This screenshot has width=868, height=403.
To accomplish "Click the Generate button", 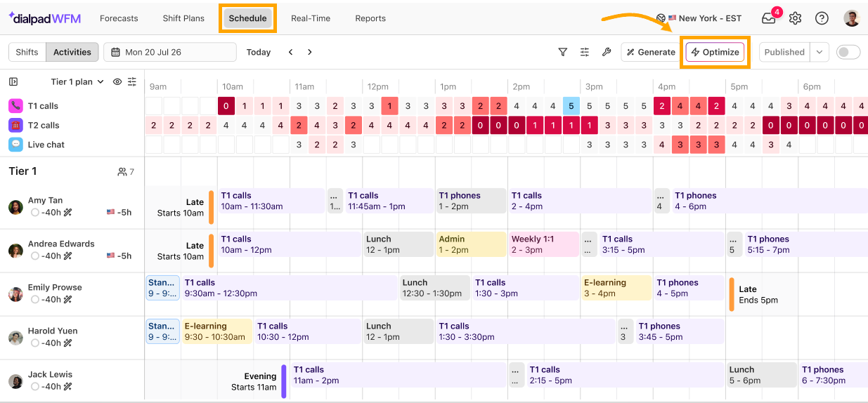I will click(651, 52).
